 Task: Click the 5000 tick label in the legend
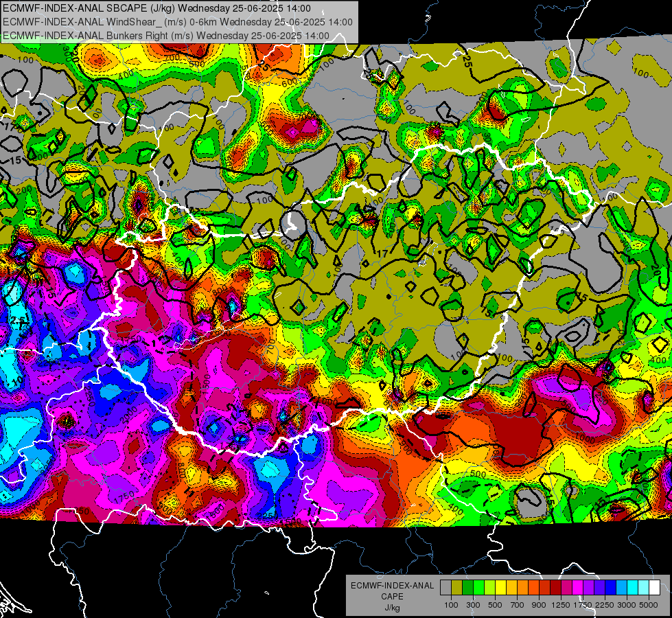pyautogui.click(x=649, y=605)
